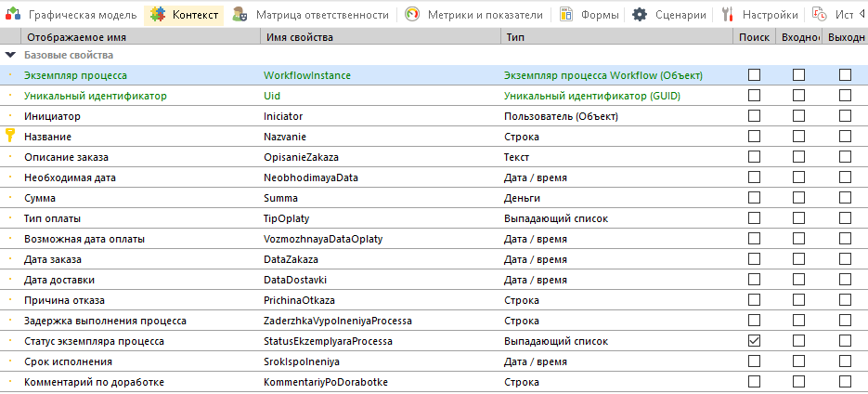Click the StatusEkzemplyaraProcessa property name cell
This screenshot has height=394, width=868.
click(328, 341)
